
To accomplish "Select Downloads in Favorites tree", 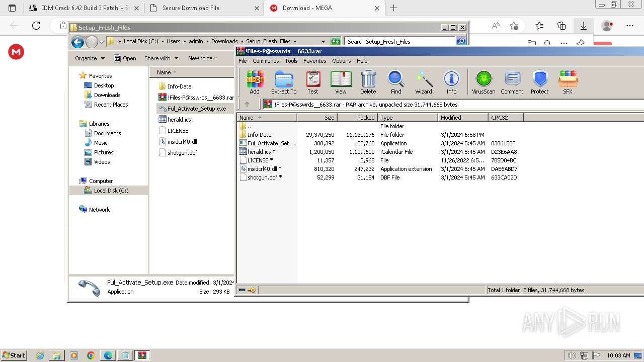I will coord(107,95).
